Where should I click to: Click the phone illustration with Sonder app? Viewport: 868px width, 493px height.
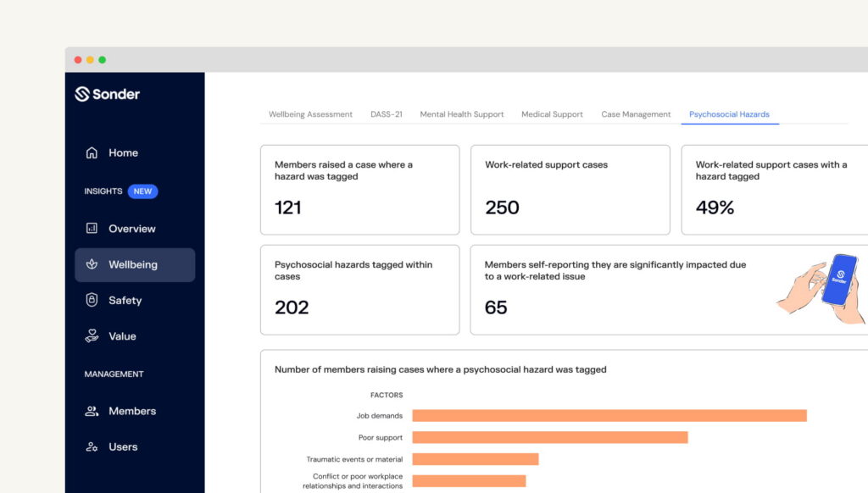click(837, 280)
